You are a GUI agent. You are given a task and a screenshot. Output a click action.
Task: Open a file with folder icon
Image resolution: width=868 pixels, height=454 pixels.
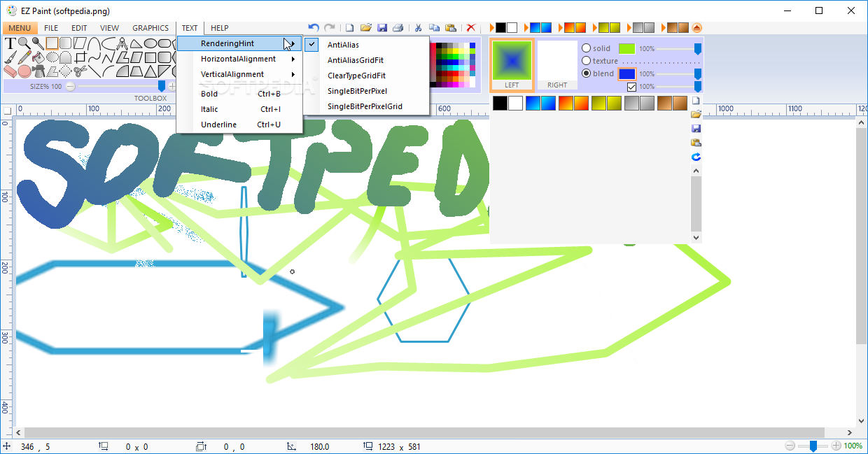point(366,27)
